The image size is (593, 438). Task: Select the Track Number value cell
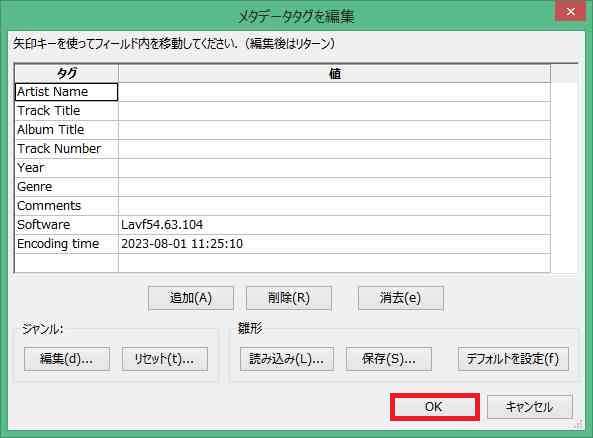coord(334,149)
